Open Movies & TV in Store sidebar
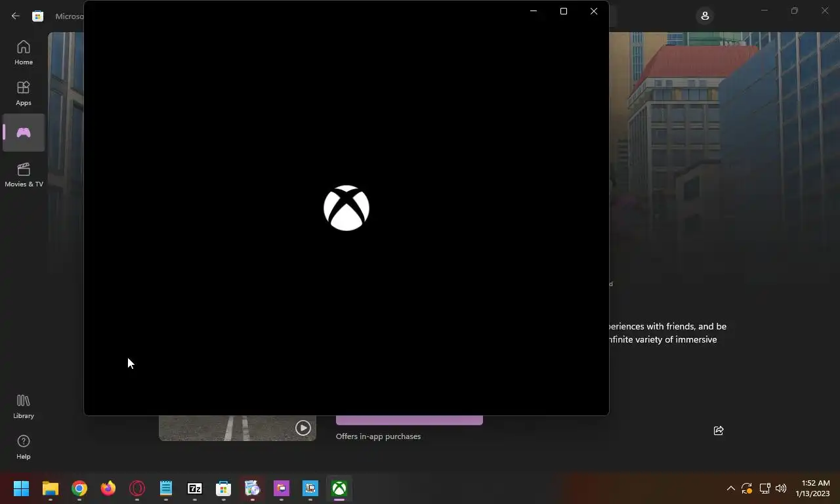This screenshot has height=504, width=840. 24,175
